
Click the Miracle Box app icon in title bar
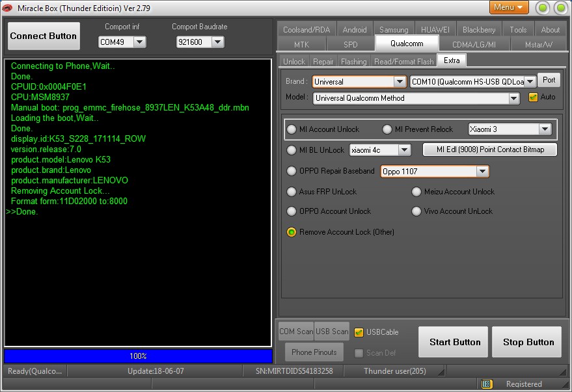[x=8, y=8]
